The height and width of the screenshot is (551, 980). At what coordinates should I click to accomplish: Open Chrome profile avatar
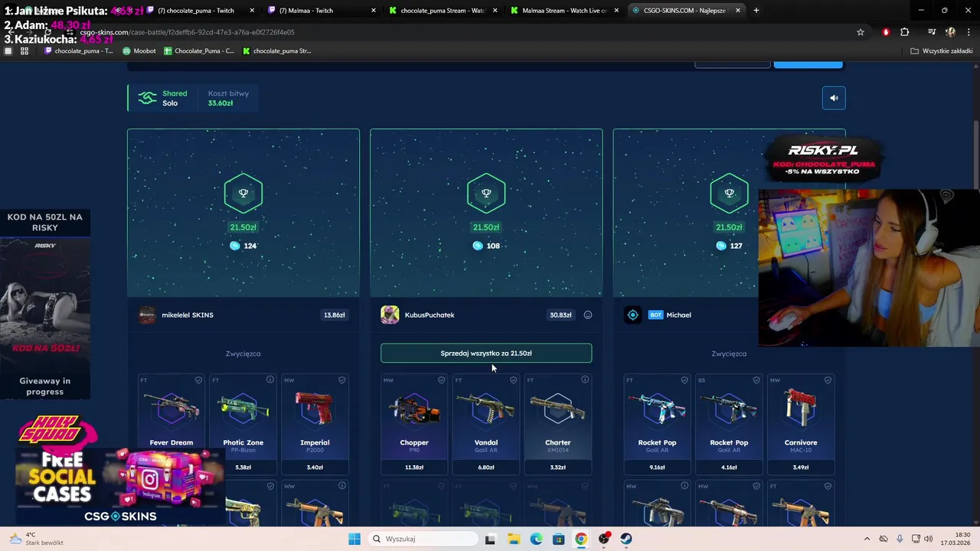[950, 32]
